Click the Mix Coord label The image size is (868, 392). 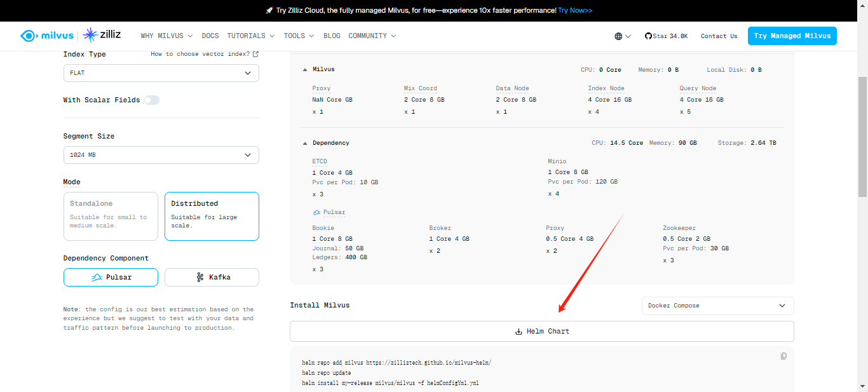tap(420, 88)
